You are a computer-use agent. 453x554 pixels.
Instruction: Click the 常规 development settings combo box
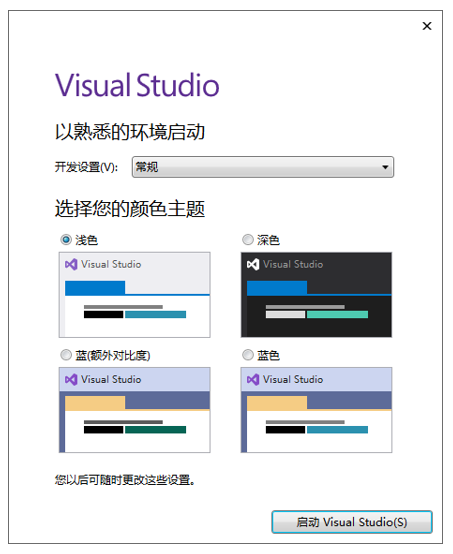point(263,167)
